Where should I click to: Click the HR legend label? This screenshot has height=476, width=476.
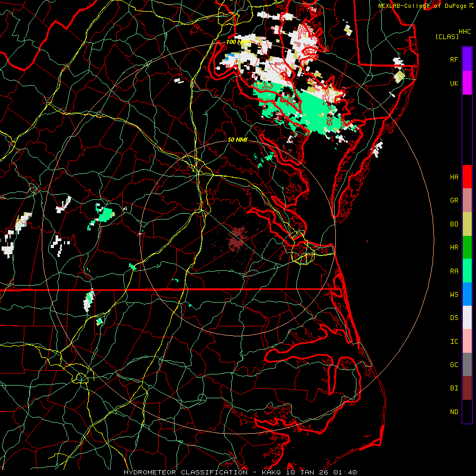(x=454, y=248)
